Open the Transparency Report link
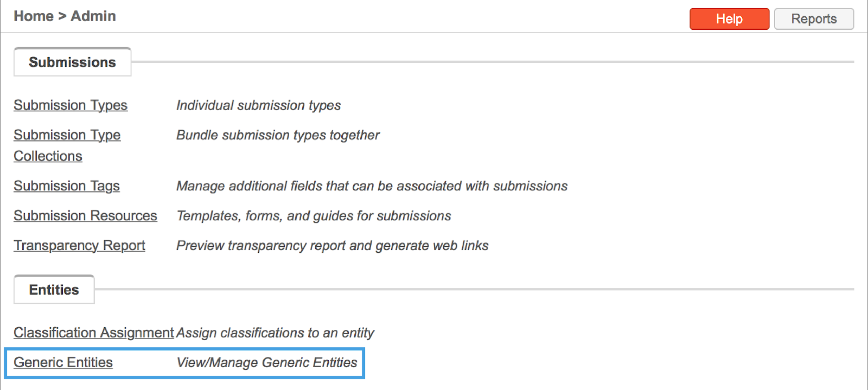This screenshot has width=868, height=390. coord(79,246)
